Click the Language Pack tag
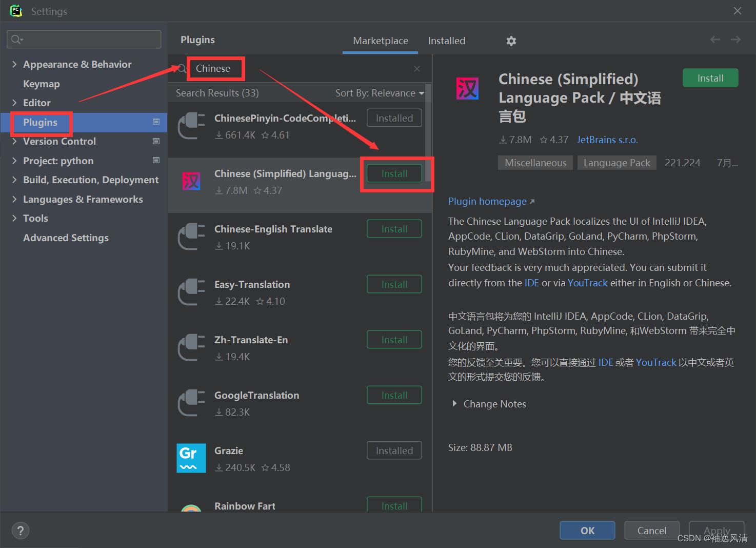This screenshot has height=548, width=756. pos(617,163)
